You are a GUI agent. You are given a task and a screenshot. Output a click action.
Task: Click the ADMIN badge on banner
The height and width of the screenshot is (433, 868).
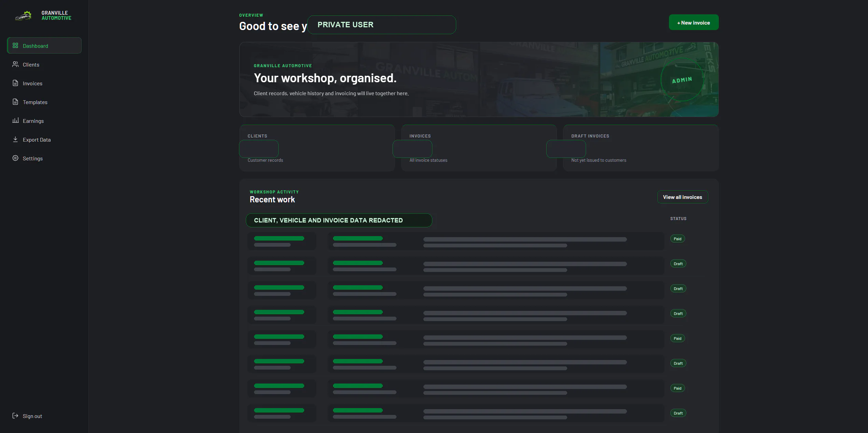click(x=682, y=80)
